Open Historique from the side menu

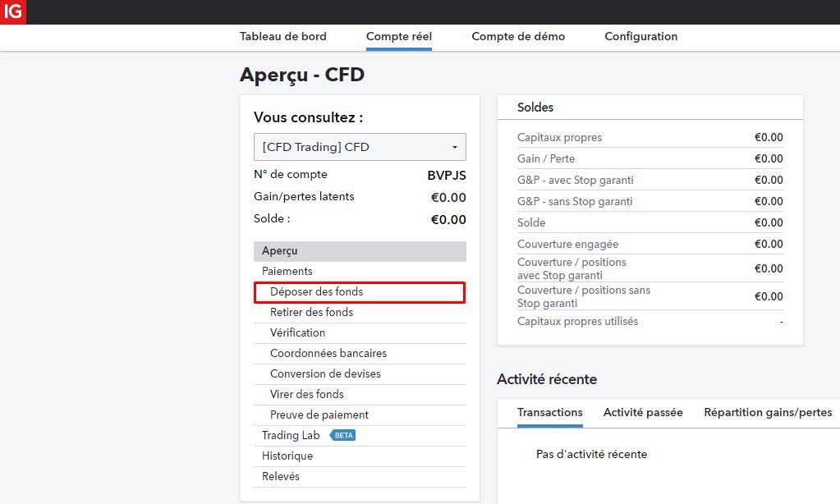[x=287, y=456]
